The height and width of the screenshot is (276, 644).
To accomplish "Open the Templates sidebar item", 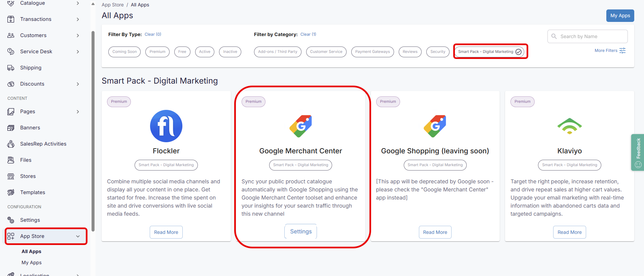I will point(33,192).
